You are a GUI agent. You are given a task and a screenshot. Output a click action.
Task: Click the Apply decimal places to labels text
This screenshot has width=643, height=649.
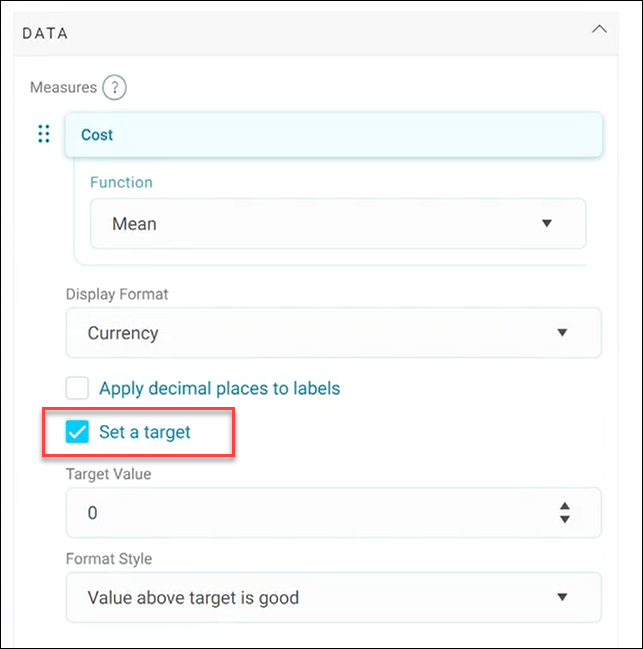(219, 389)
